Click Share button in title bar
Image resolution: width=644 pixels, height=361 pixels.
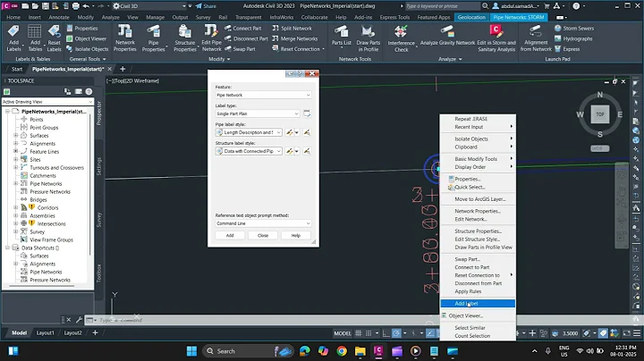pos(206,6)
